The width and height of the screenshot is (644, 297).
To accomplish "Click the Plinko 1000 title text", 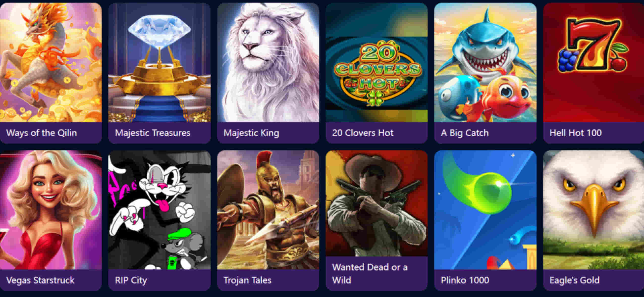I will click(465, 280).
